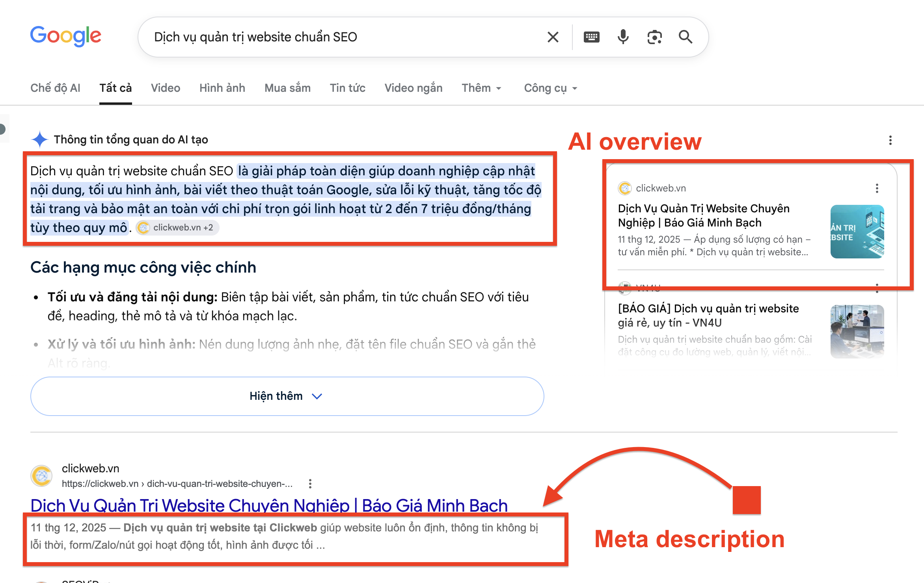Clear the search query with X icon
This screenshot has width=924, height=583.
click(x=553, y=37)
